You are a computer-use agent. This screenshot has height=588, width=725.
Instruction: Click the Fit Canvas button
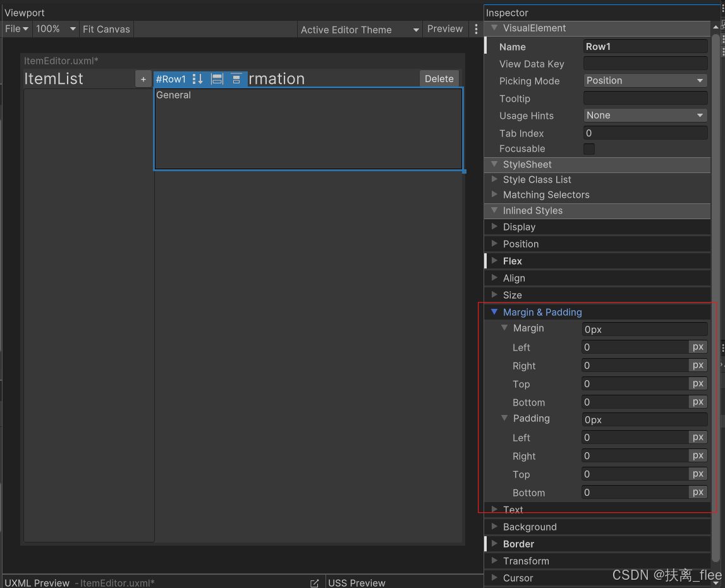coord(106,28)
